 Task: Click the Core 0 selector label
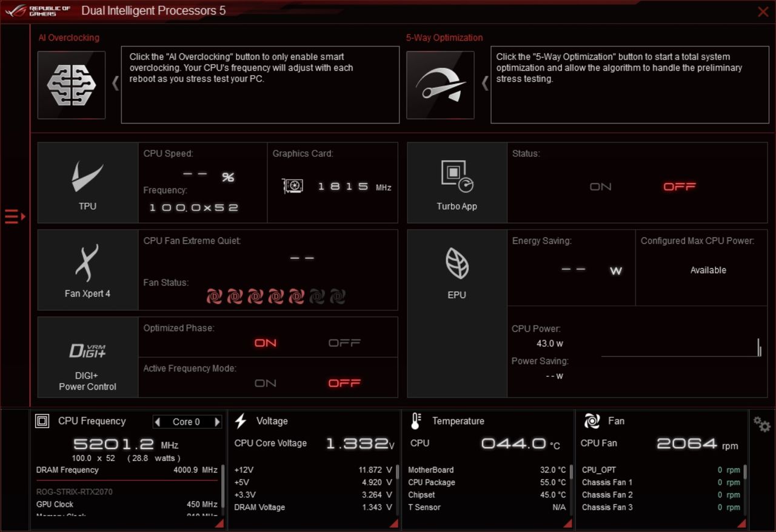[187, 422]
